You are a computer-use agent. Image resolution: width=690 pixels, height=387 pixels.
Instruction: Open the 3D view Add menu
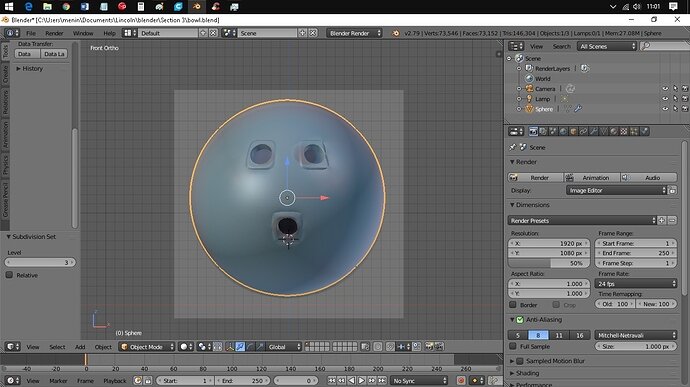(x=80, y=347)
